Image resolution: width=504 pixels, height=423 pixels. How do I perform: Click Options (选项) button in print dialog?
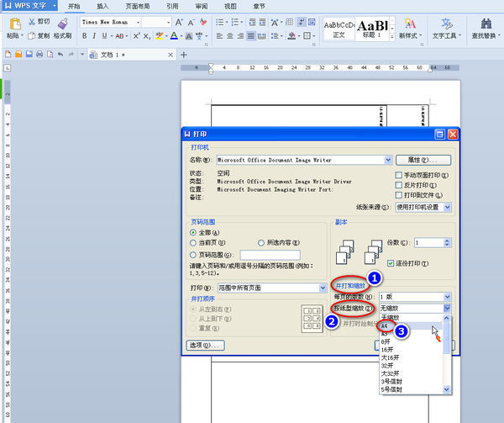(x=205, y=345)
